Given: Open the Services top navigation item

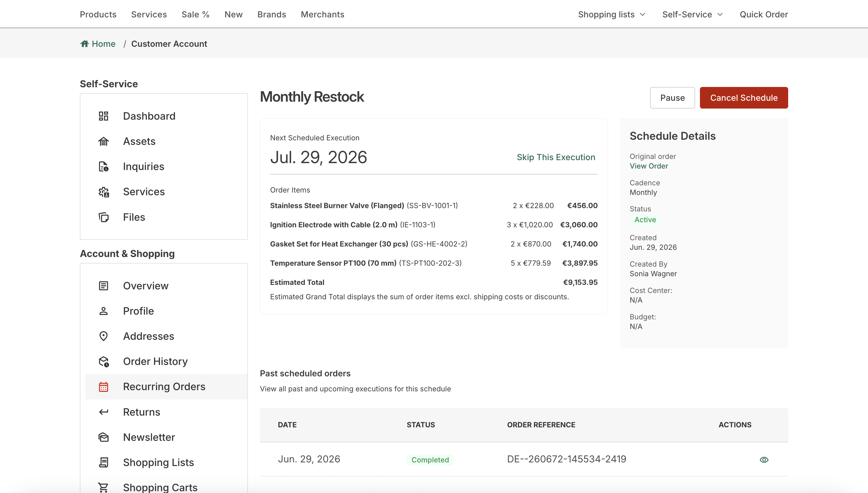Looking at the screenshot, I should (149, 15).
